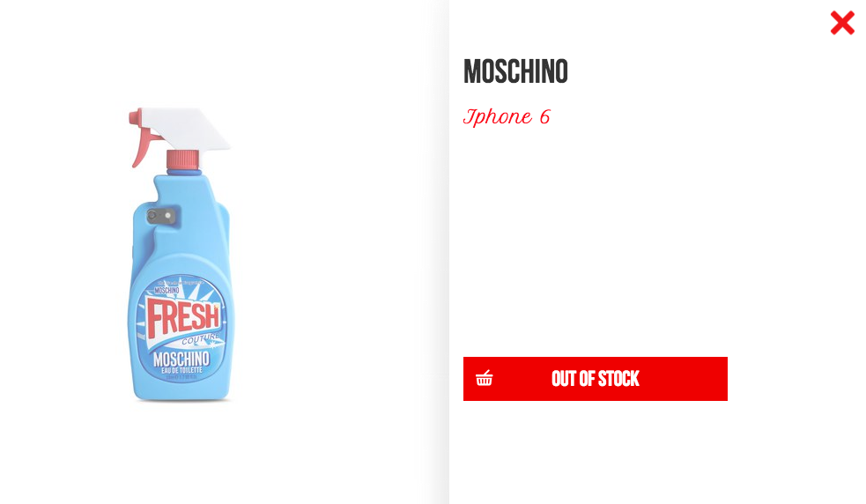Click the red ribbed bottle cap
Viewport: 866px width, 504px height.
[183, 159]
